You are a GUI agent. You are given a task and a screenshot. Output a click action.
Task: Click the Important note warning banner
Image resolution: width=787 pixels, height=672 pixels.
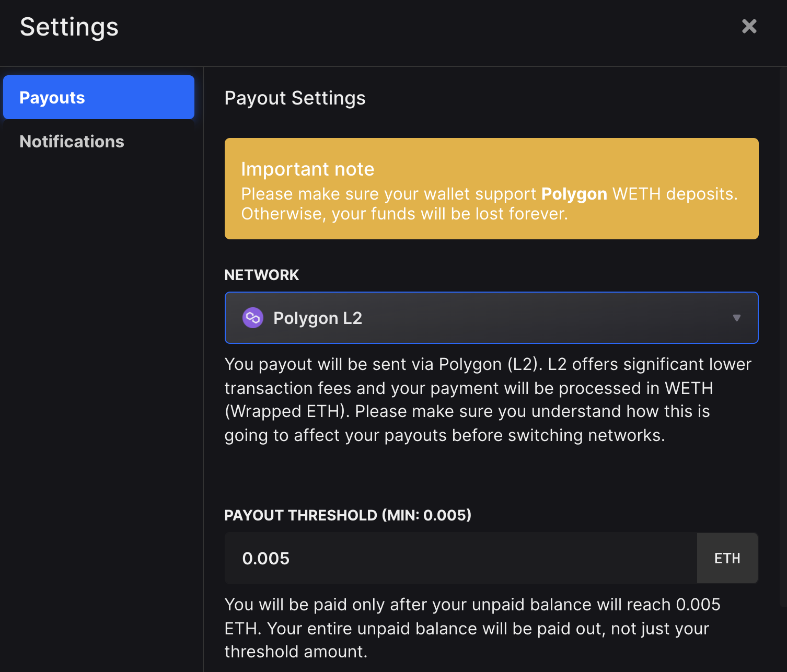point(491,189)
